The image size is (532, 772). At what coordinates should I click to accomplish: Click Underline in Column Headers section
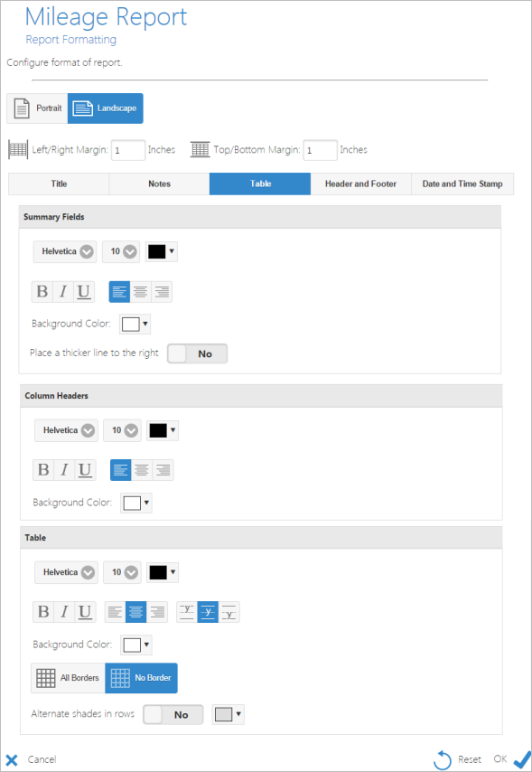pyautogui.click(x=85, y=470)
